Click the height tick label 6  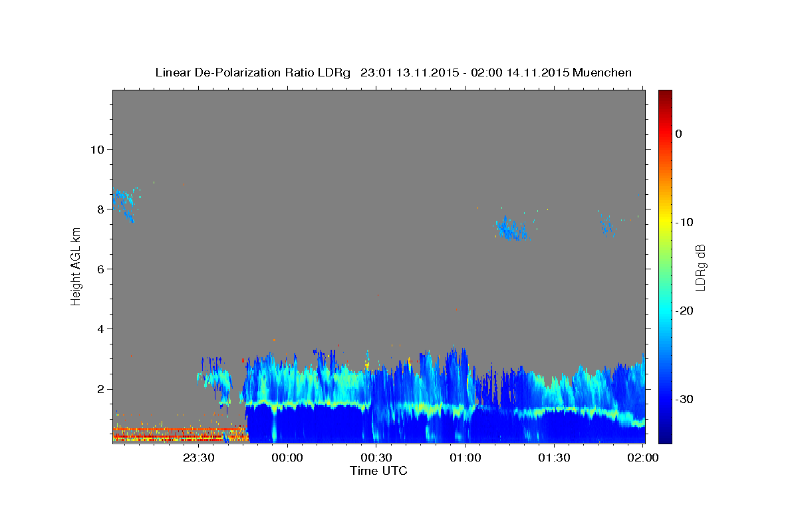click(101, 269)
